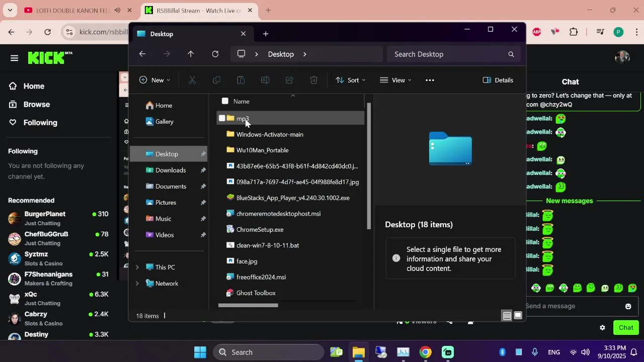Click the taskbar Search box
This screenshot has width=644, height=362.
(x=268, y=352)
